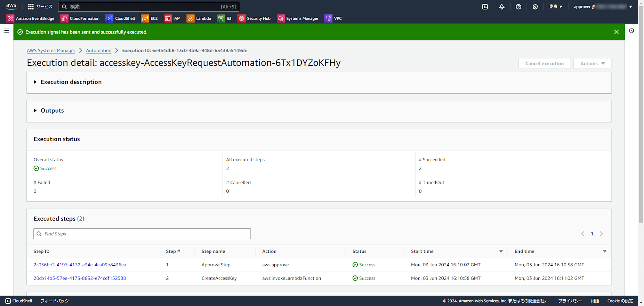
Task: Go to Automation breadcrumb link
Action: coord(99,50)
